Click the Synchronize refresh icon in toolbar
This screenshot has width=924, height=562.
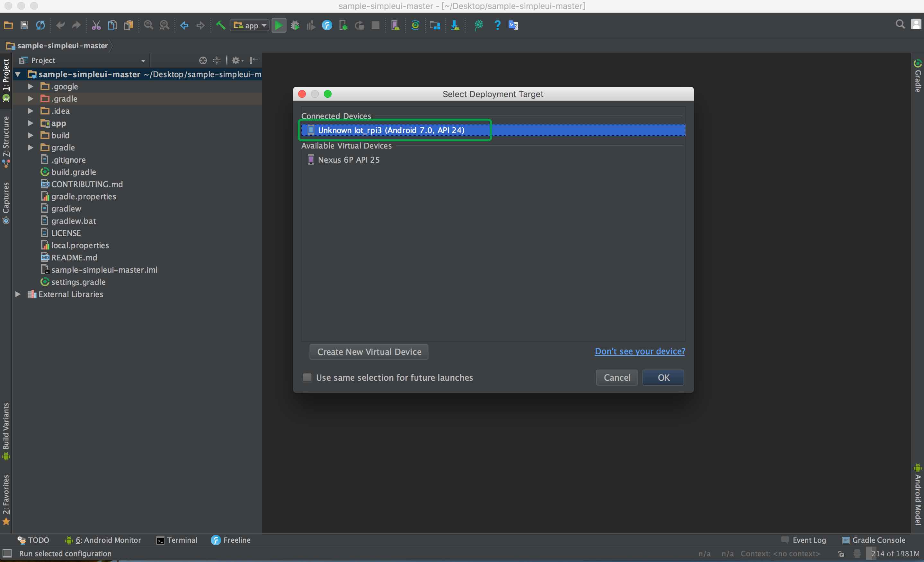coord(40,25)
